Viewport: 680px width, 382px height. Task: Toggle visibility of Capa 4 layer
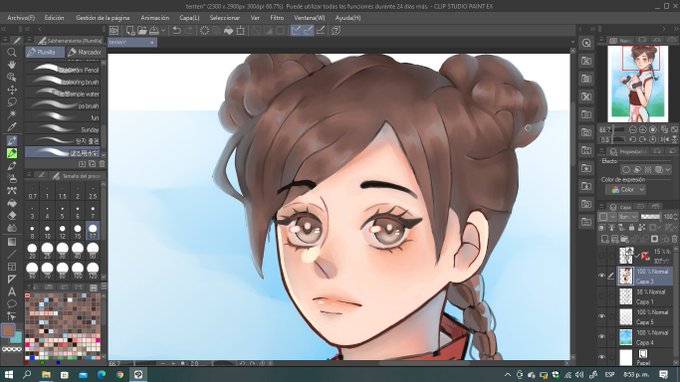[x=602, y=337]
